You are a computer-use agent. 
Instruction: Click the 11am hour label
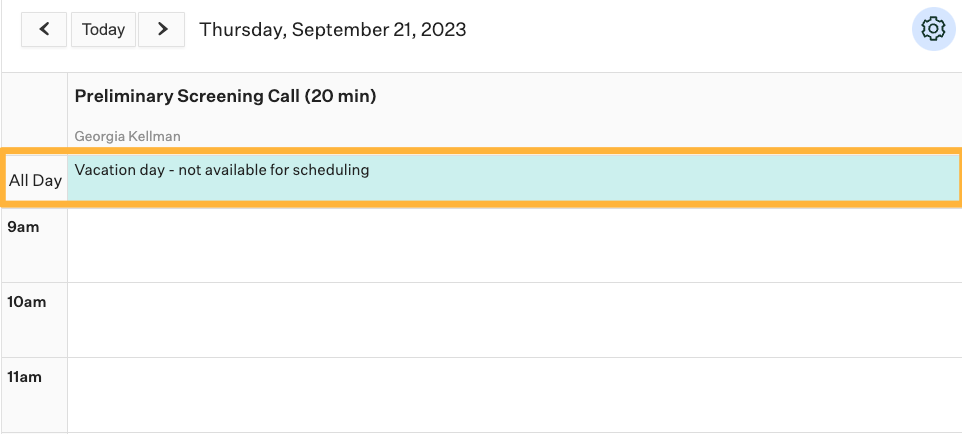(25, 377)
